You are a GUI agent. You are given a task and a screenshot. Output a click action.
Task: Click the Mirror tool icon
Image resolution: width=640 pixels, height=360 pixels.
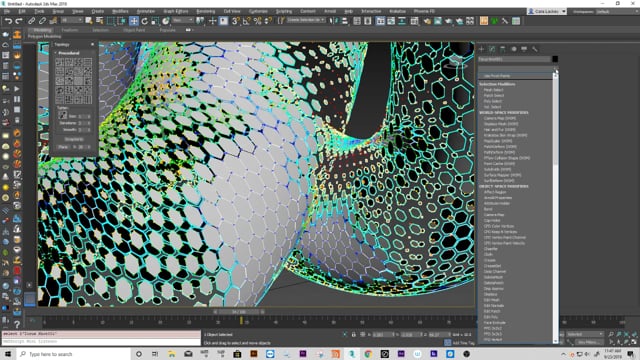click(334, 21)
